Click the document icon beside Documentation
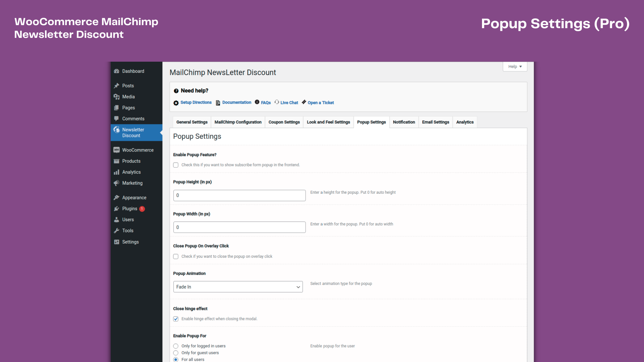 218,103
